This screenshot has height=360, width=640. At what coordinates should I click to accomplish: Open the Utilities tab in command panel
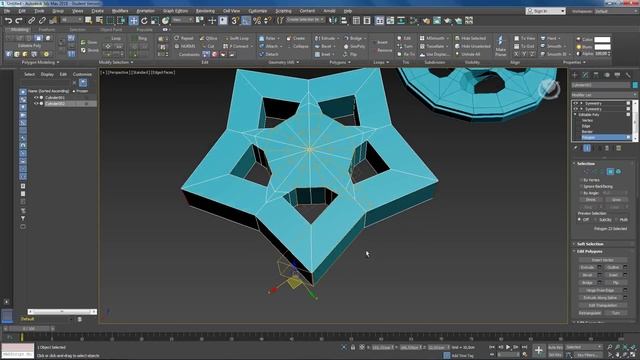[628, 75]
